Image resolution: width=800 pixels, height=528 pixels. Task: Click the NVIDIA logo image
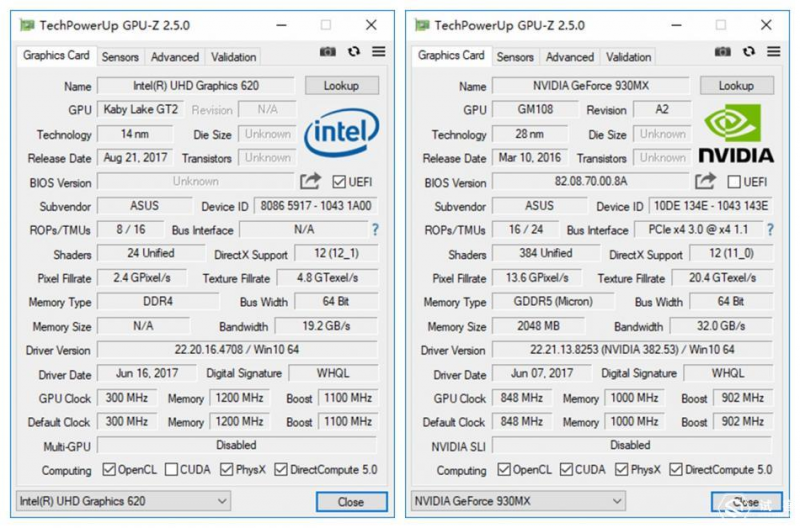[736, 134]
